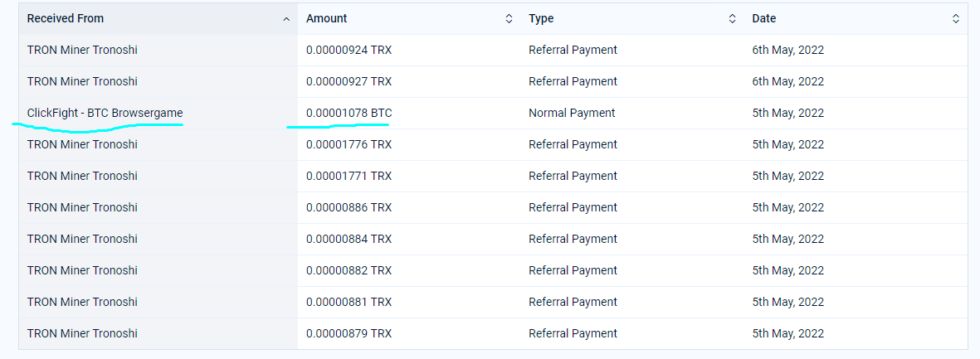Click the sort arrows icon in Date header
The image size is (980, 359).
pyautogui.click(x=956, y=18)
